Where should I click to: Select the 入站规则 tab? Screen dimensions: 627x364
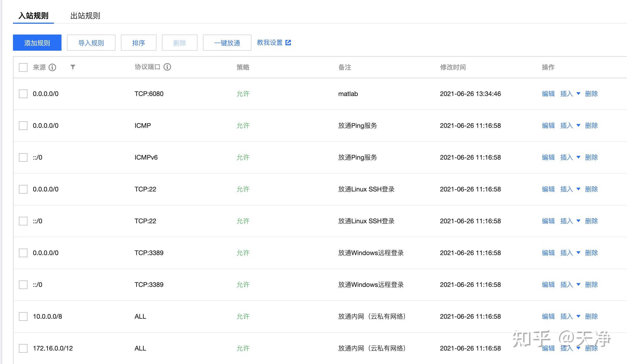tap(33, 16)
